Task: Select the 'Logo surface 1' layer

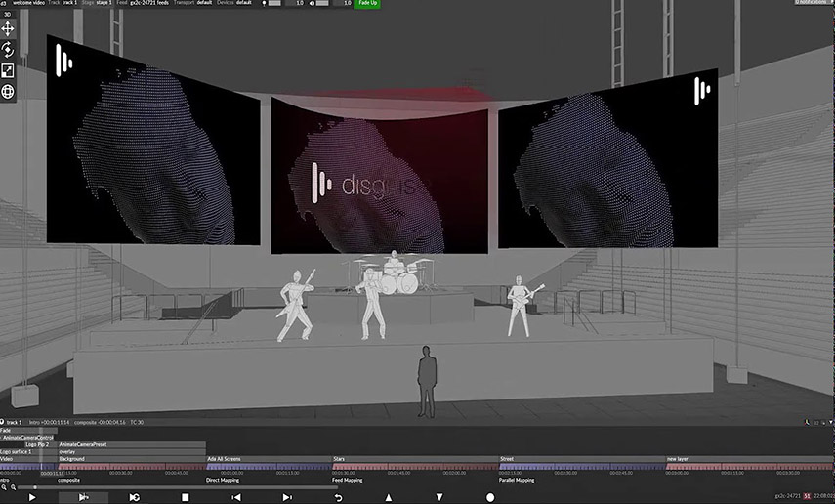Action: pyautogui.click(x=28, y=452)
